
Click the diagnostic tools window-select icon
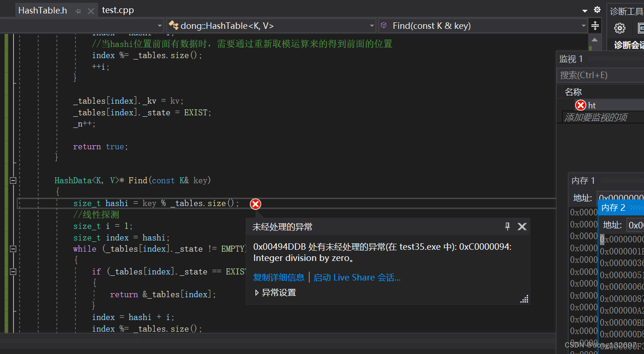tap(641, 28)
